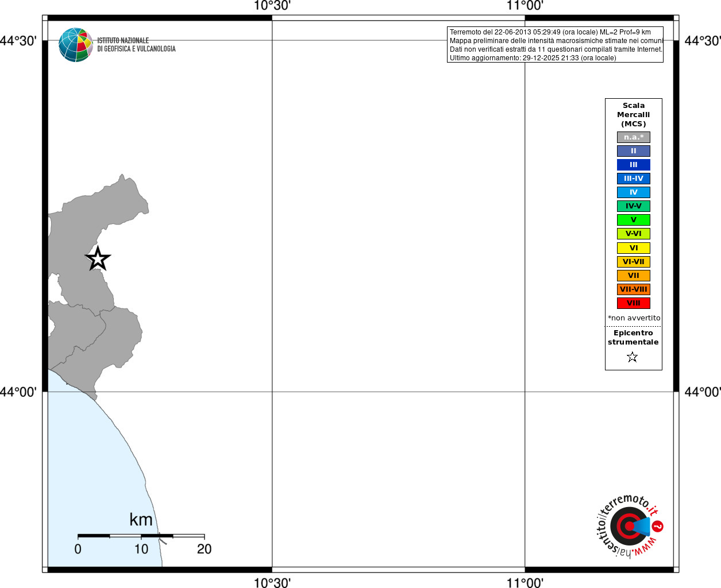Click the III-IV blue legend box
Image resolution: width=721 pixels, height=588 pixels.
[x=634, y=179]
